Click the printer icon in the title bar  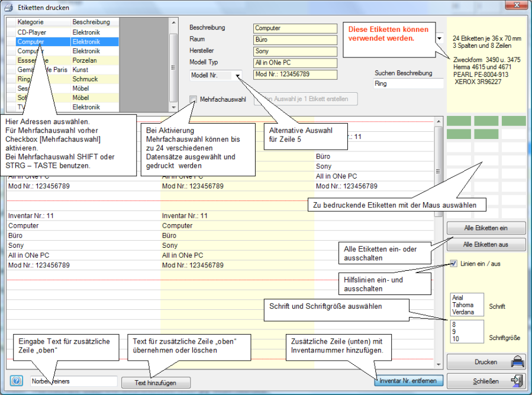(x=8, y=8)
